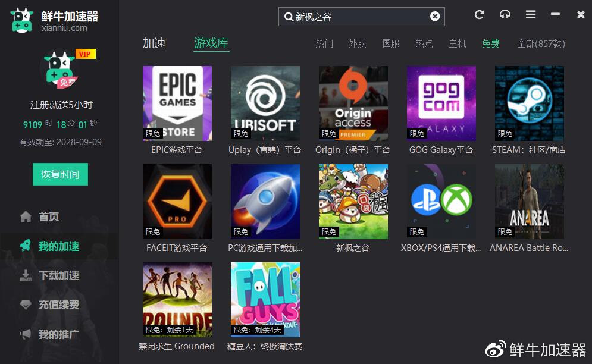This screenshot has height=364, width=592.
Task: Click the home icon beside 首页
Action: coord(26,216)
